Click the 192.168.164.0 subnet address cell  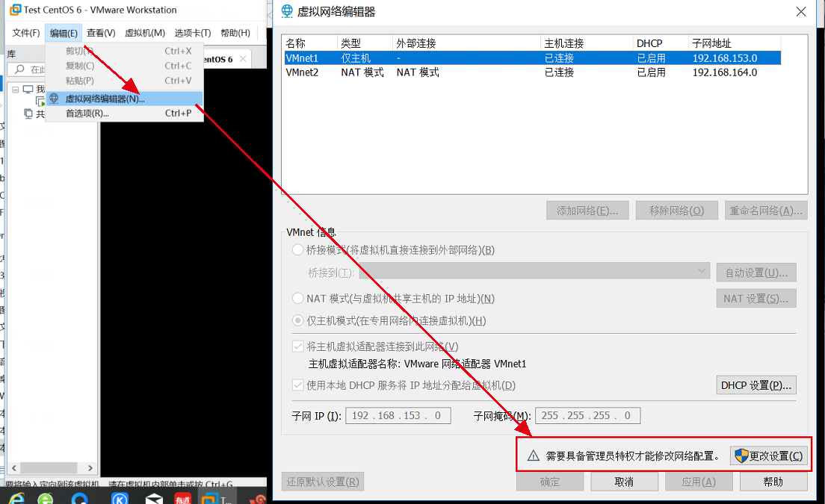click(725, 72)
